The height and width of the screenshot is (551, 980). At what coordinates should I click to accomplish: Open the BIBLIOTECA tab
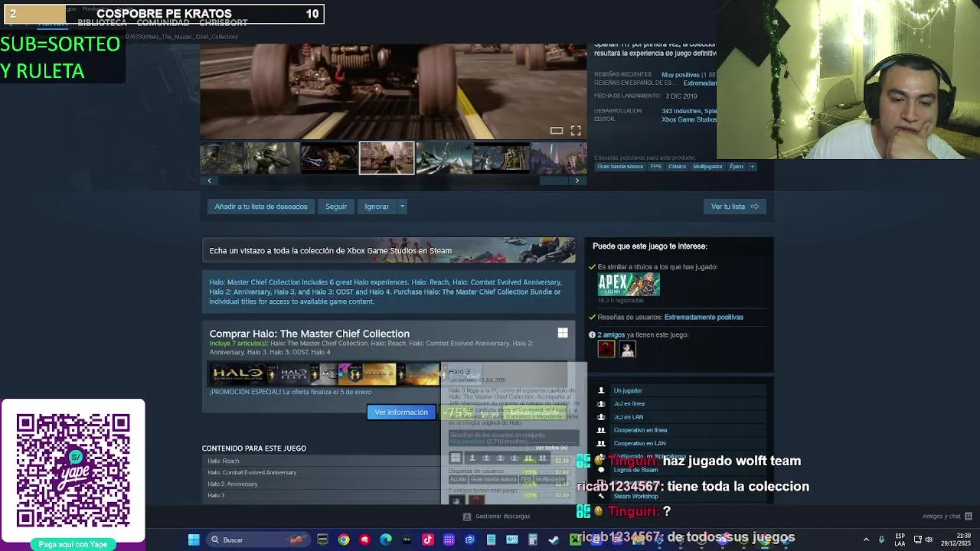[102, 23]
